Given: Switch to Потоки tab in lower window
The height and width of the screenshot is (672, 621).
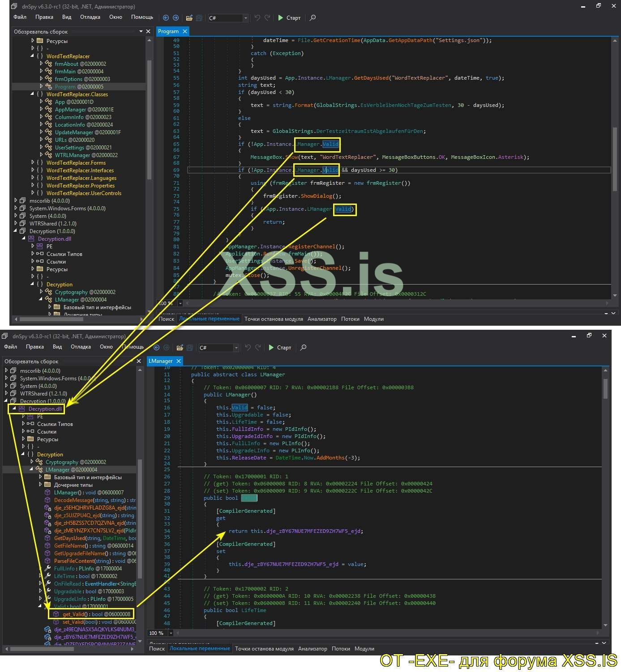Looking at the screenshot, I should point(341,649).
